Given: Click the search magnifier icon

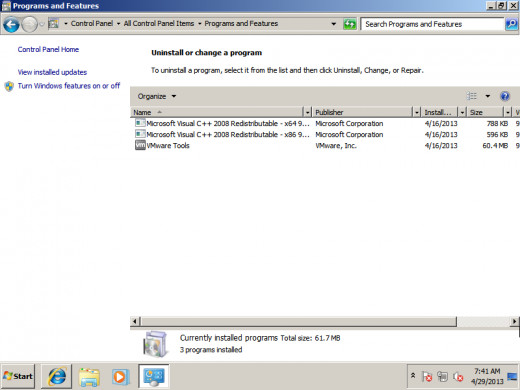Looking at the screenshot, I should coord(511,24).
